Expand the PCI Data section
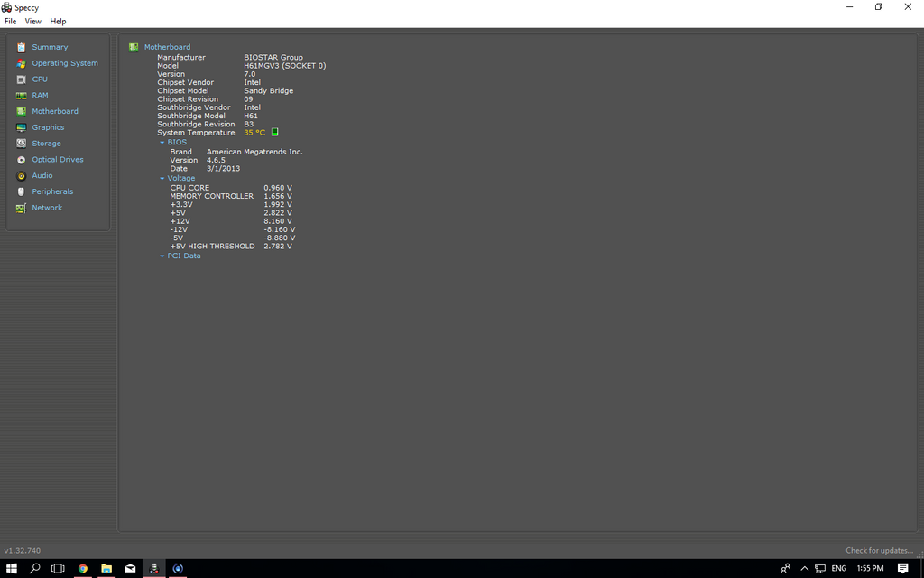 point(162,256)
